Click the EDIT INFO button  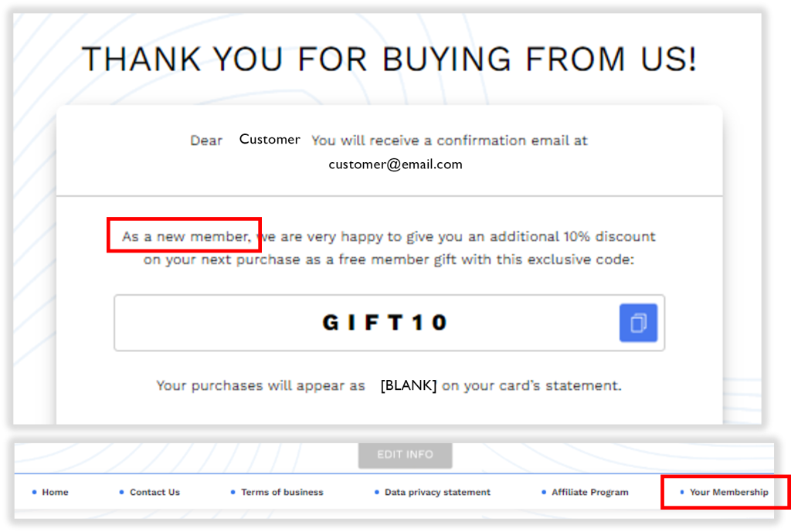[405, 455]
